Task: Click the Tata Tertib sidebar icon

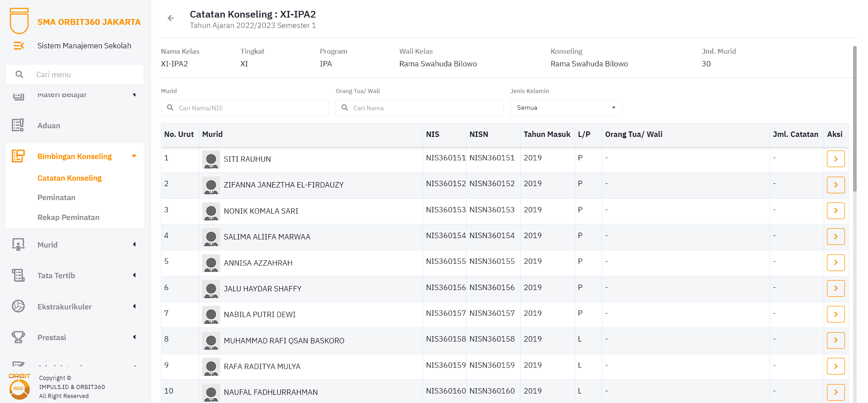Action: point(18,275)
